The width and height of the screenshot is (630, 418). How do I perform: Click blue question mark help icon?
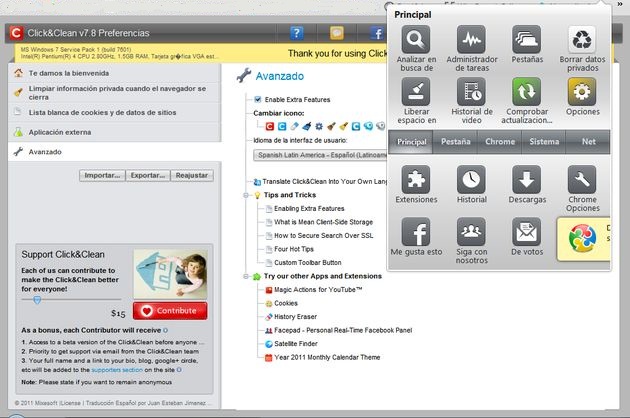[x=297, y=33]
